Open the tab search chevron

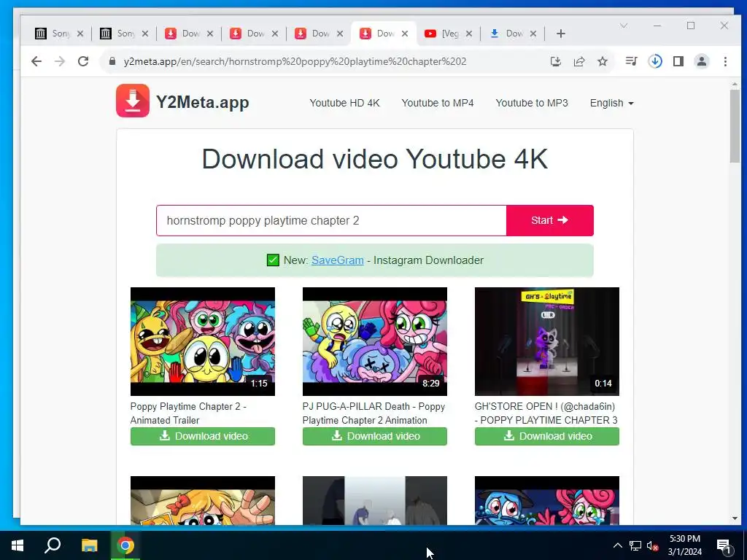tap(623, 26)
